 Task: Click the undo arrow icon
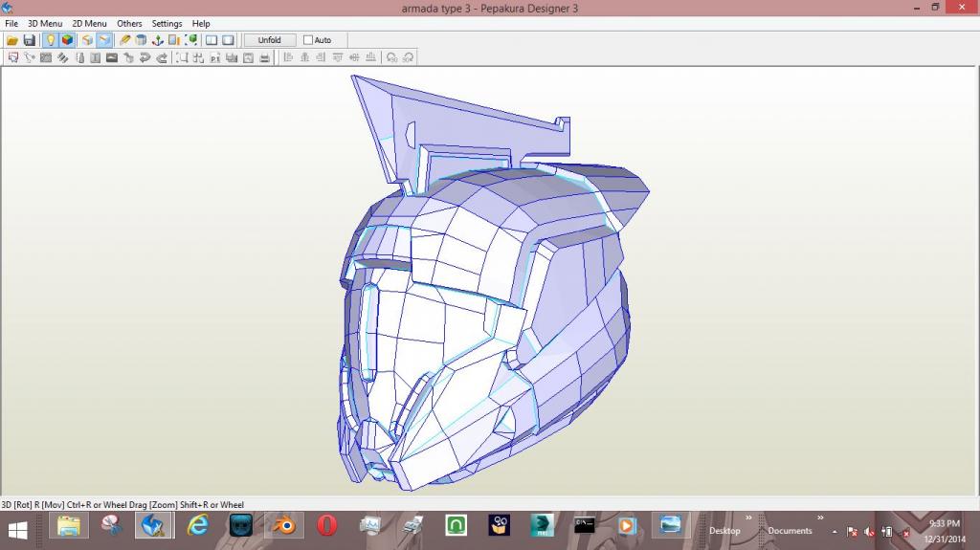[x=145, y=57]
